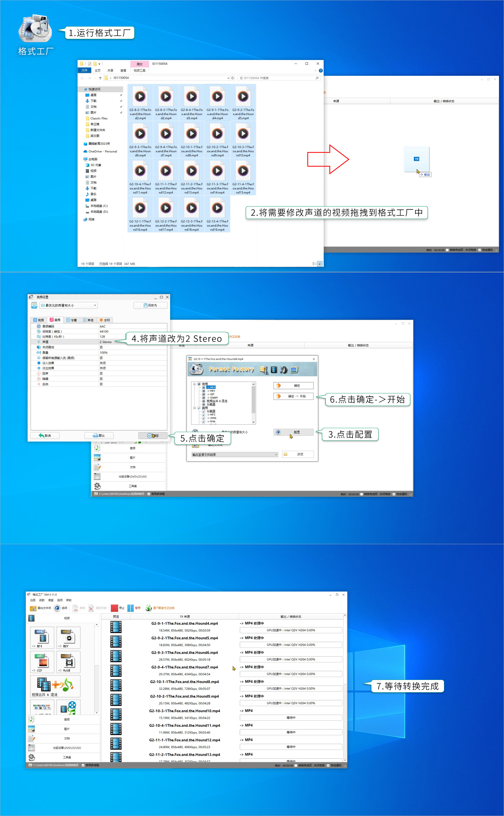Viewport: 504px width, 816px height.
Task: Click the 请下载官方正式版 globe icon
Action: point(149,608)
